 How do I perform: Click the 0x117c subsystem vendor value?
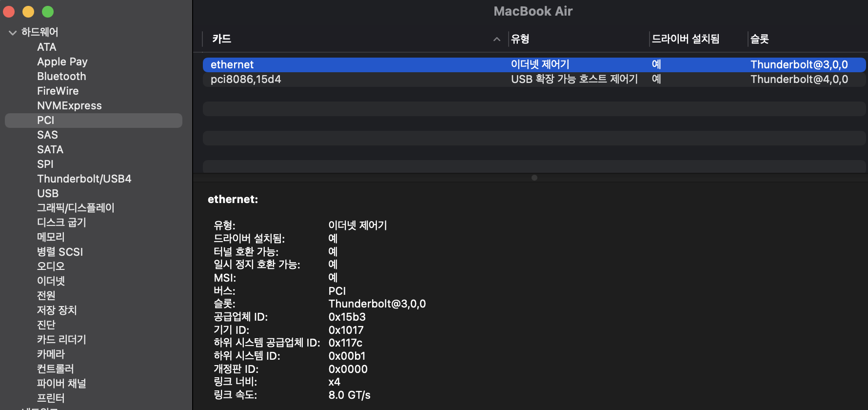pyautogui.click(x=346, y=343)
